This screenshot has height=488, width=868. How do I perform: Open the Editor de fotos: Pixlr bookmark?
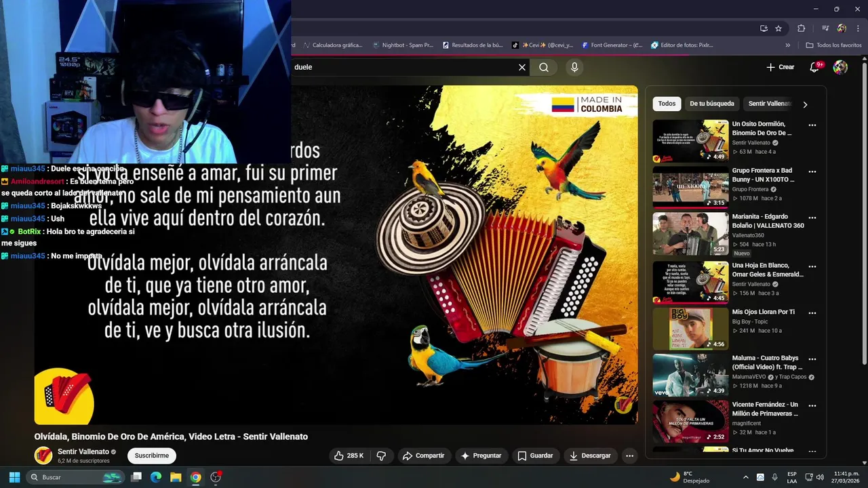682,45
